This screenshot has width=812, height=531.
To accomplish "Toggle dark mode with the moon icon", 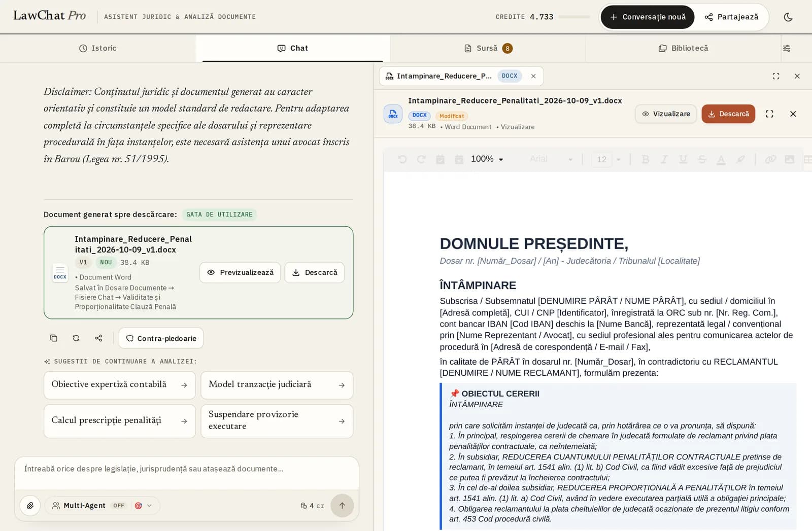I will pyautogui.click(x=788, y=17).
